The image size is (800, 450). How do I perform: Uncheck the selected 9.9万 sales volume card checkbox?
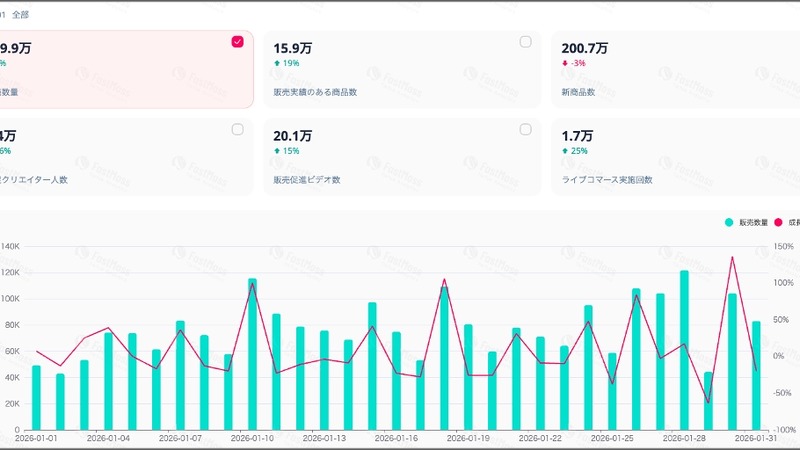click(x=237, y=41)
